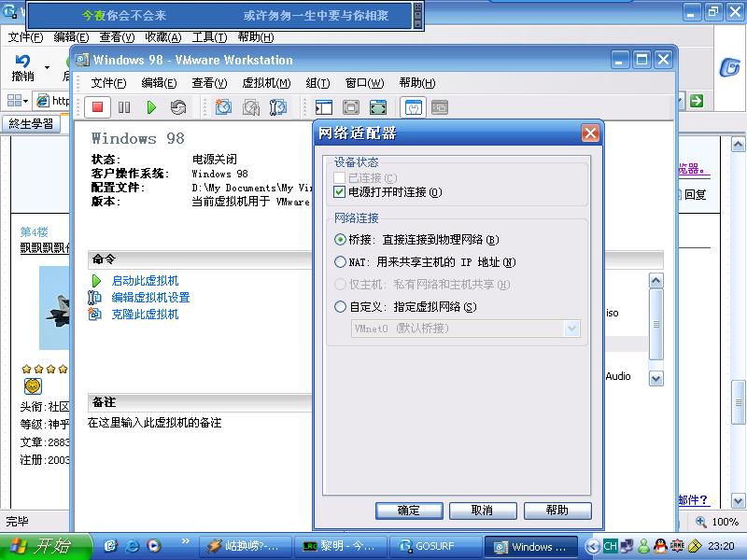Viewport: 747px width, 560px height.
Task: Open VMware 文件(F) menu
Action: [108, 83]
